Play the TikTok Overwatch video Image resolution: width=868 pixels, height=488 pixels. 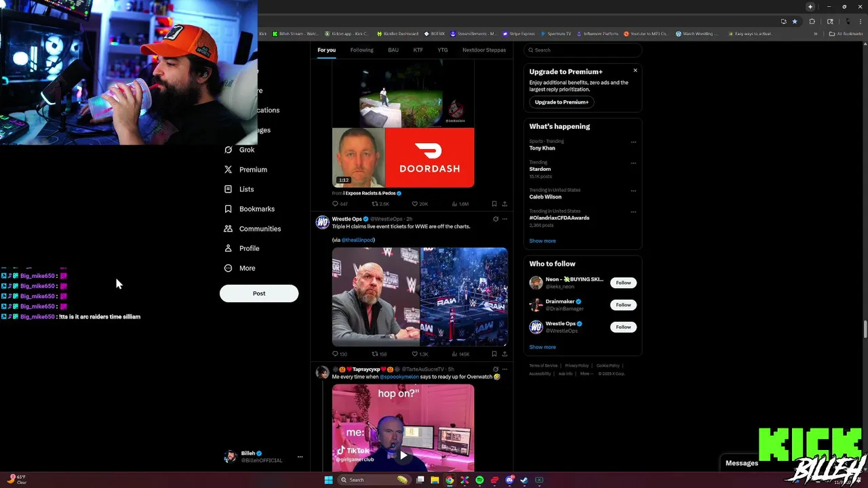coord(403,455)
